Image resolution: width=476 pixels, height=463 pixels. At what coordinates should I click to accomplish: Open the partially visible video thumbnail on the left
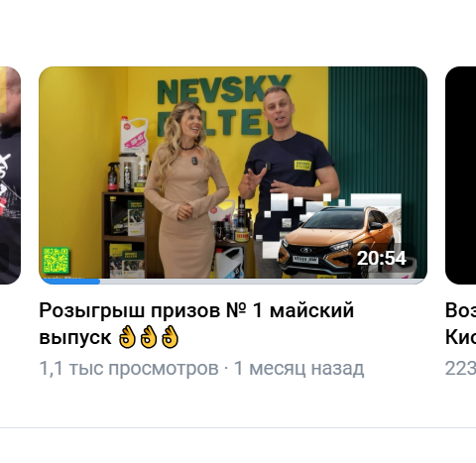coord(10,175)
